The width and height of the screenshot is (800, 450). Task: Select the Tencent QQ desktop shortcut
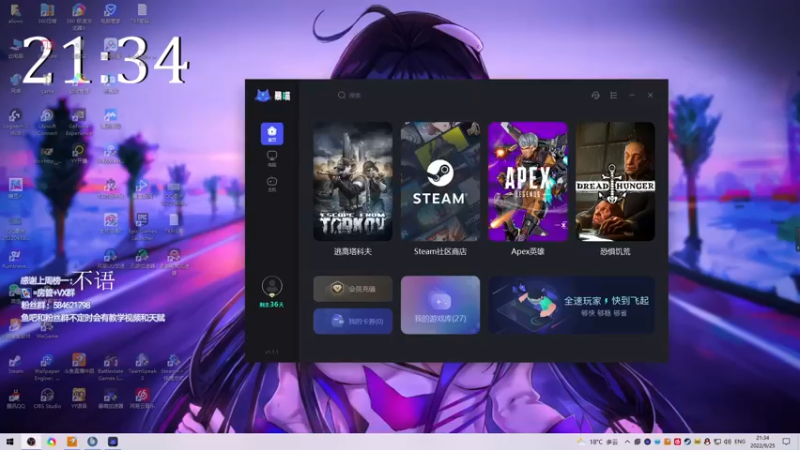15,398
